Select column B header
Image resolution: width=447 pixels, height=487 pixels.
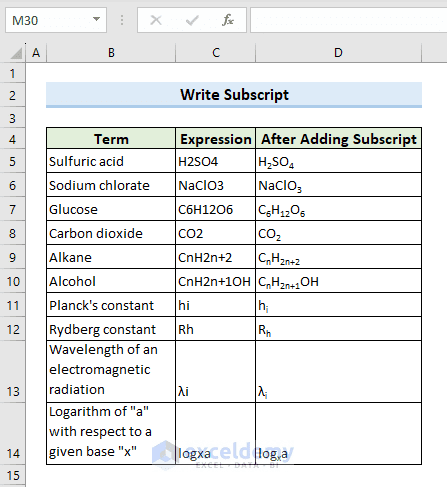tap(111, 53)
